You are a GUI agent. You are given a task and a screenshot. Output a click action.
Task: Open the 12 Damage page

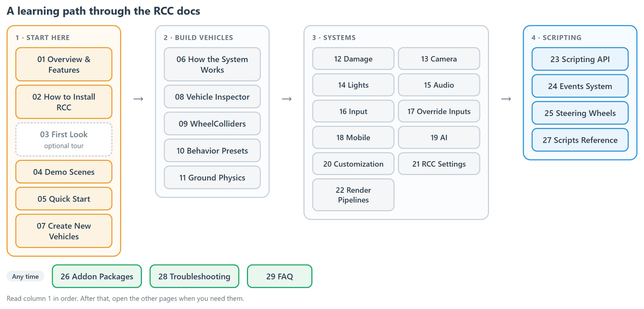click(353, 59)
